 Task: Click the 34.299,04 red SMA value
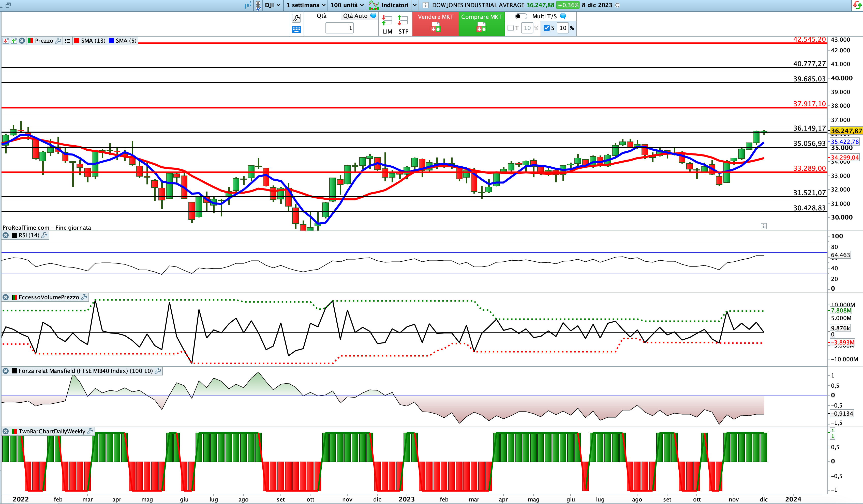click(845, 157)
